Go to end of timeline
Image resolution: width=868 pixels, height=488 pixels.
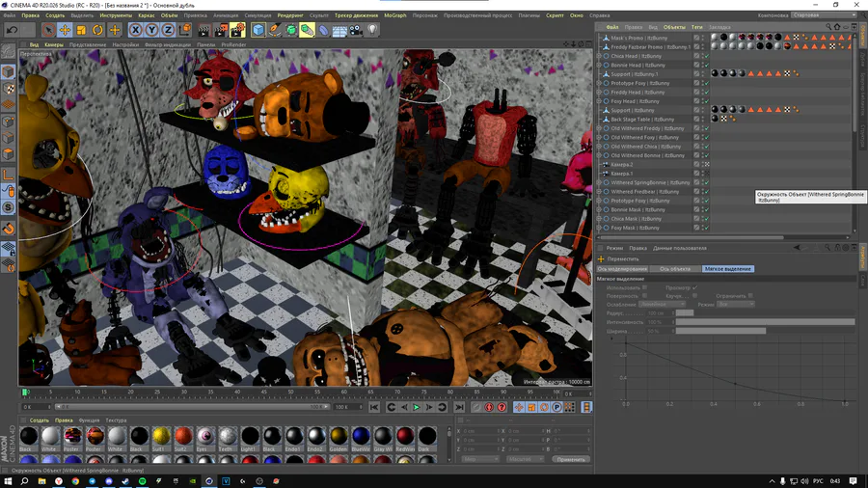pos(459,407)
